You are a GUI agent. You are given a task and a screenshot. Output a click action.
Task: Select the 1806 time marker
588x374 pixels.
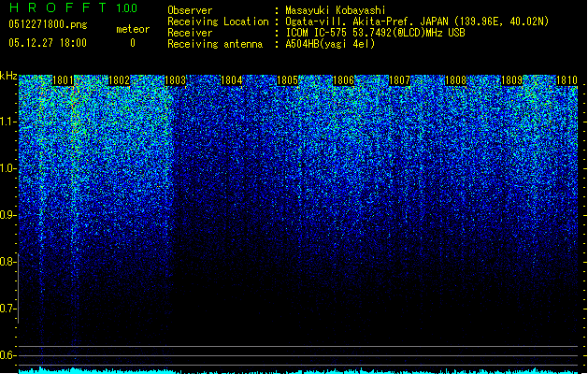[x=343, y=80]
